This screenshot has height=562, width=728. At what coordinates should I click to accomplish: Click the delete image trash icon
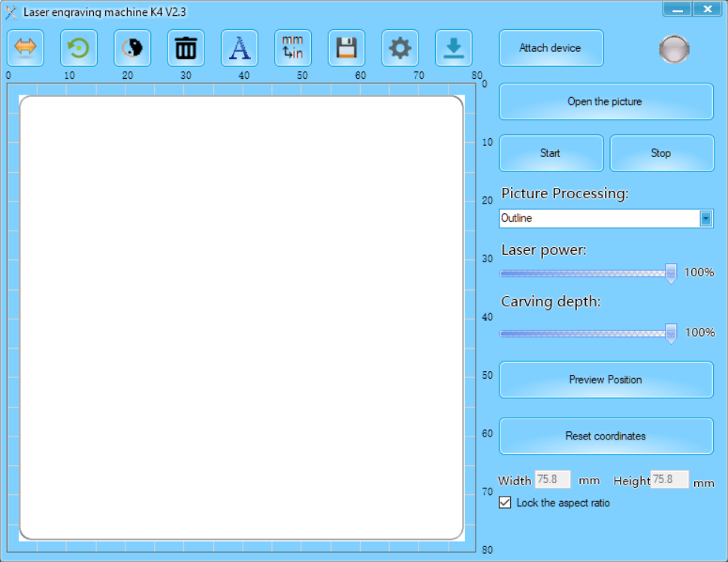tap(185, 47)
